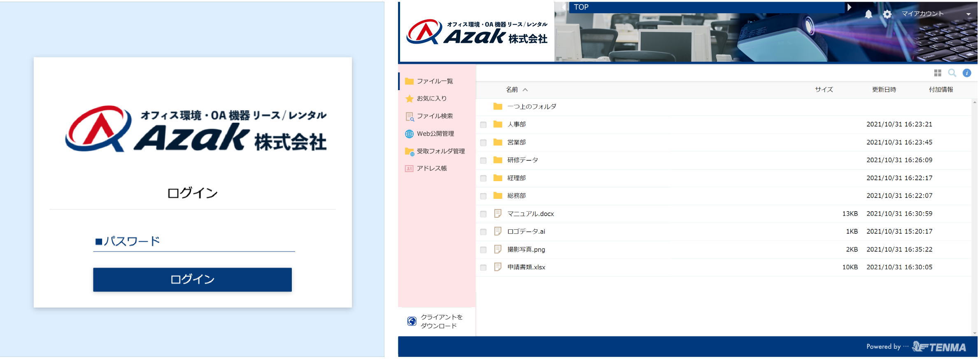Sort by the 更新日時 column header
This screenshot has height=359, width=980.
tap(884, 89)
